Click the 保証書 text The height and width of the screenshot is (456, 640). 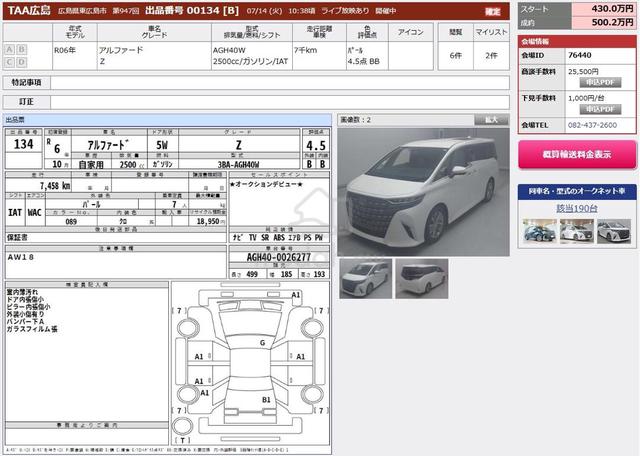(x=17, y=237)
